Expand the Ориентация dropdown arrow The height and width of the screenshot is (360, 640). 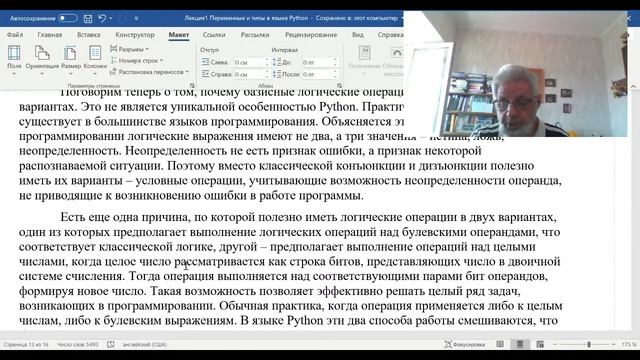pos(42,74)
